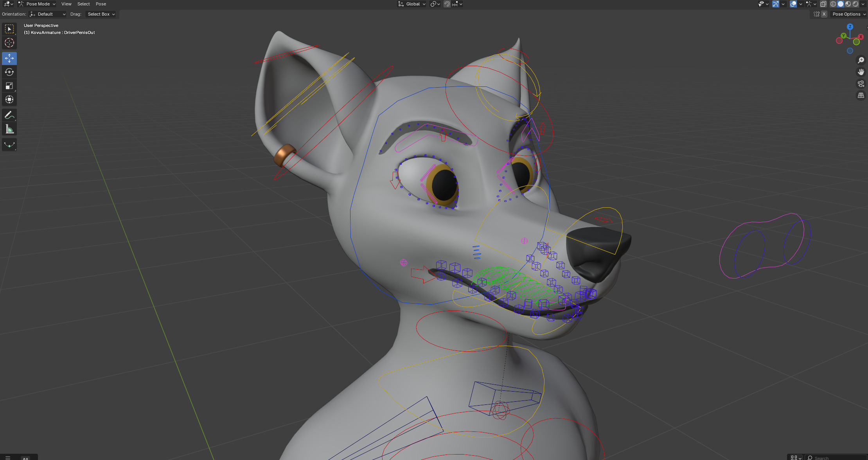Click negative X axis gizmo circle
The height and width of the screenshot is (460, 868).
point(839,41)
